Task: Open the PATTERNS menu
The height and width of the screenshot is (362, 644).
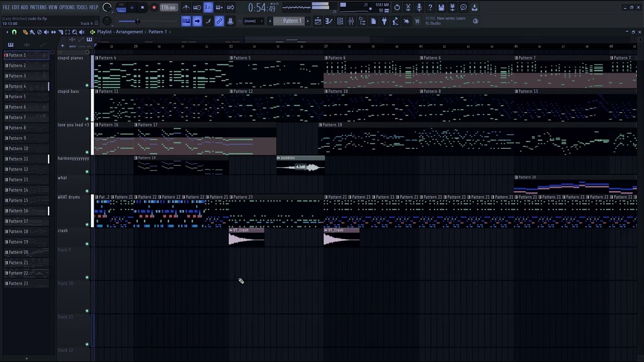Action: coord(38,8)
